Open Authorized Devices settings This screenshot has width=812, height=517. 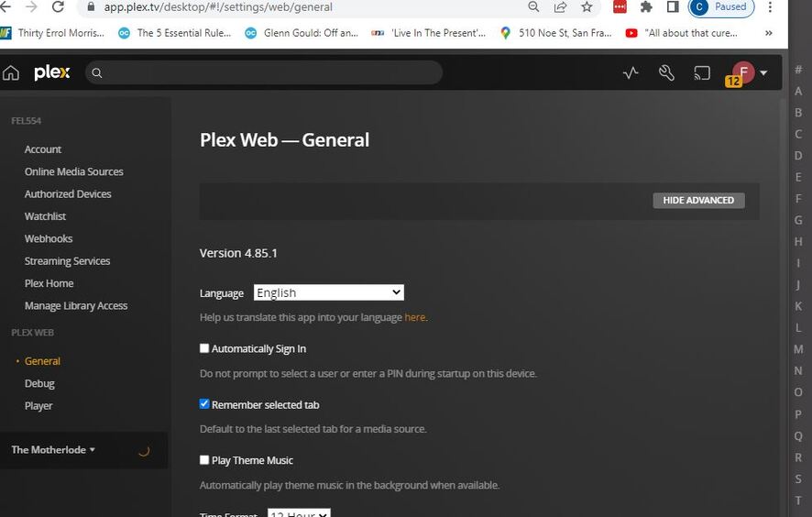click(x=68, y=193)
